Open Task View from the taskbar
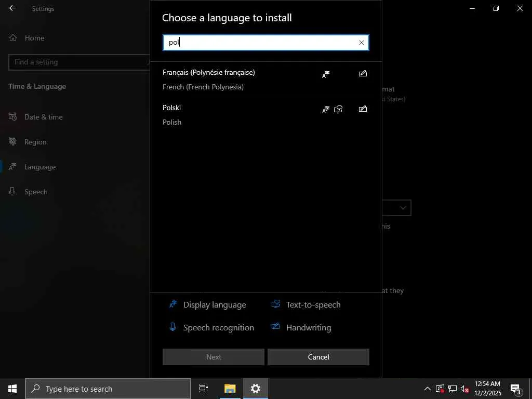 [204, 389]
